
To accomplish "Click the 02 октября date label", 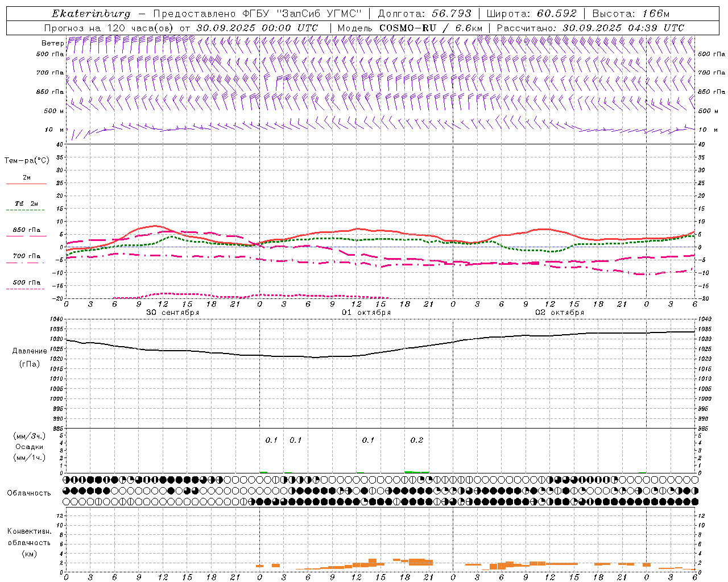I will tap(559, 313).
